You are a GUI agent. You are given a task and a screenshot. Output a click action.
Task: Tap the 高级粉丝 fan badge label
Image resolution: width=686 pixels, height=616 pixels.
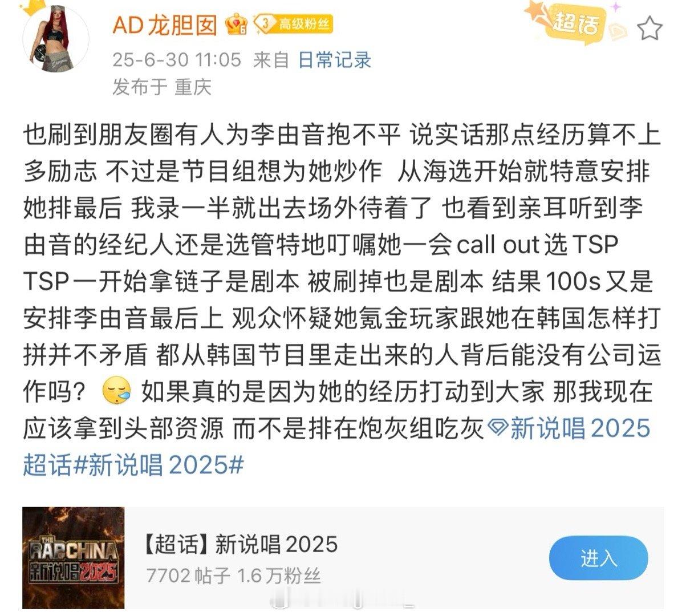pyautogui.click(x=303, y=24)
